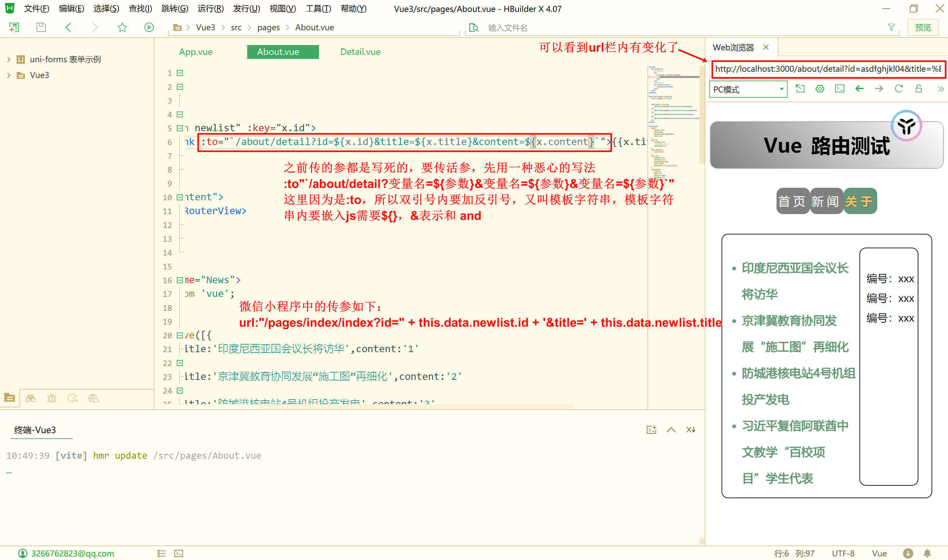Click the bookmark star icon
The height and width of the screenshot is (560, 948).
(x=122, y=27)
